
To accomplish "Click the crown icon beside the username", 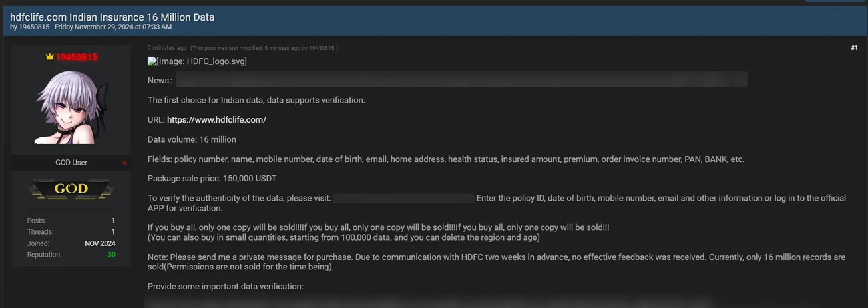I will pos(49,57).
